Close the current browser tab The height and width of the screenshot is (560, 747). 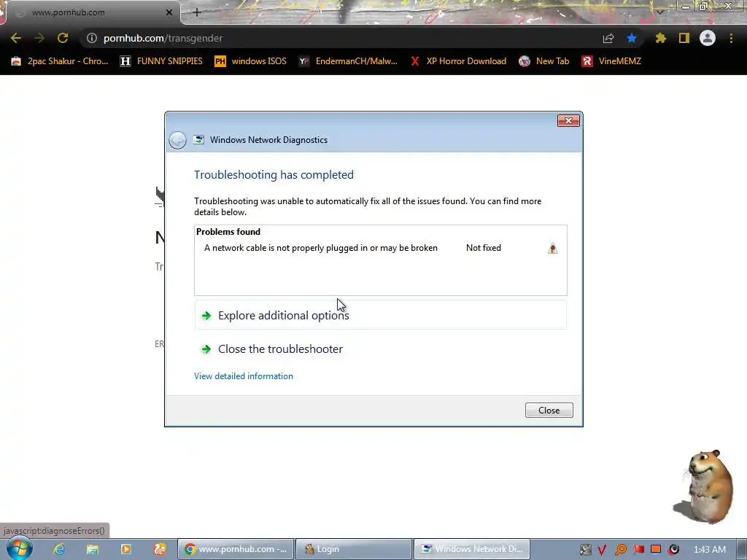(x=169, y=12)
